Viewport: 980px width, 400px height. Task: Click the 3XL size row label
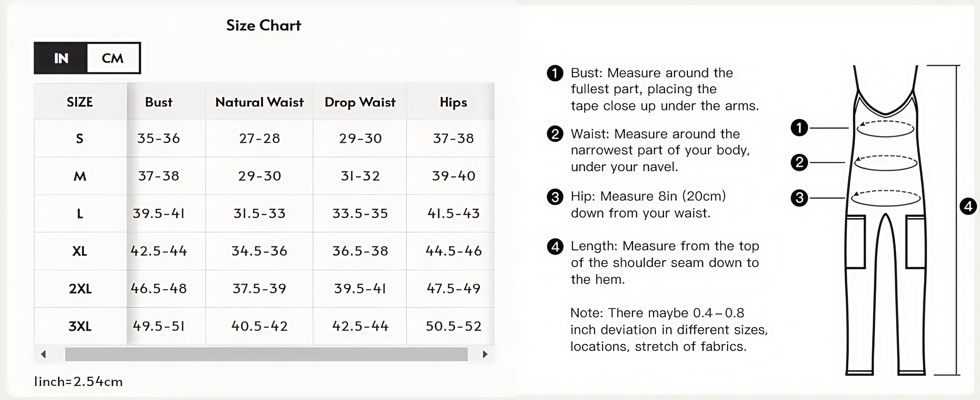coord(80,326)
